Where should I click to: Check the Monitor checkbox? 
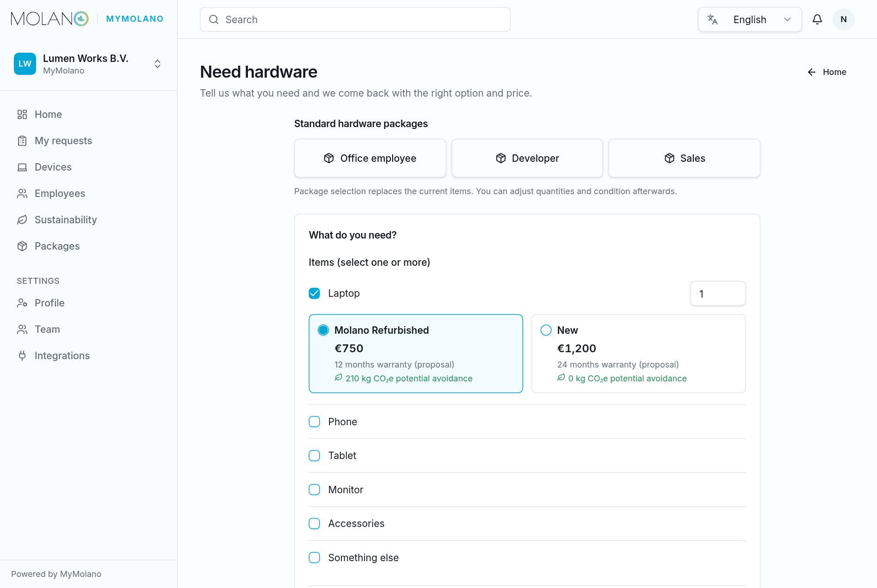(x=315, y=490)
